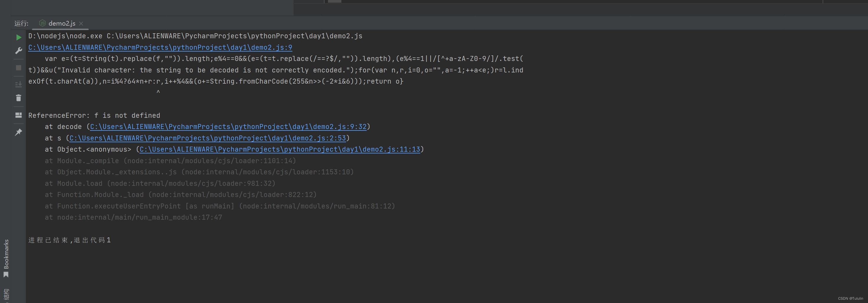Click the green Rerun button
This screenshot has height=303, width=868.
[x=19, y=37]
